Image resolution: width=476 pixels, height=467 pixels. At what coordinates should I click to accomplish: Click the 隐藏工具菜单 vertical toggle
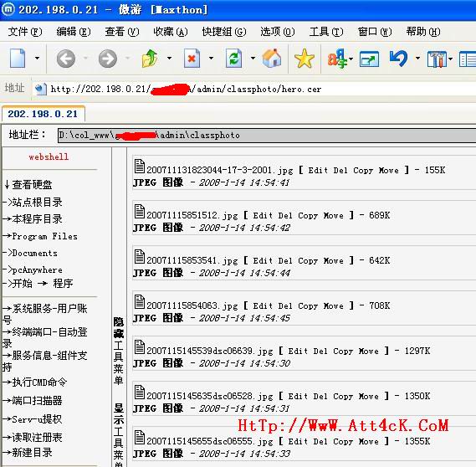click(119, 351)
